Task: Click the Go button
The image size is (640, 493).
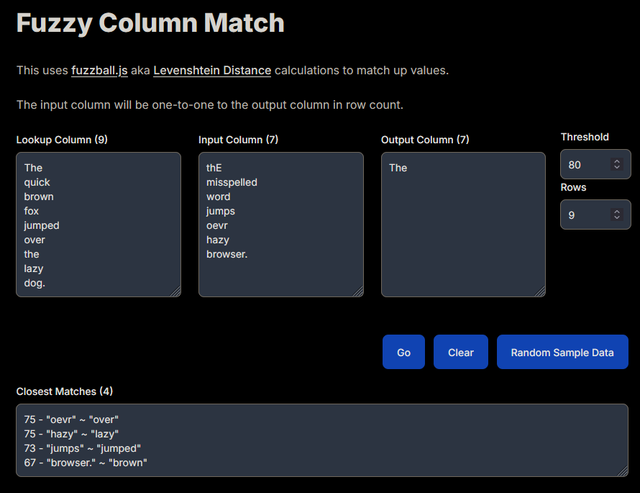Action: click(x=403, y=352)
